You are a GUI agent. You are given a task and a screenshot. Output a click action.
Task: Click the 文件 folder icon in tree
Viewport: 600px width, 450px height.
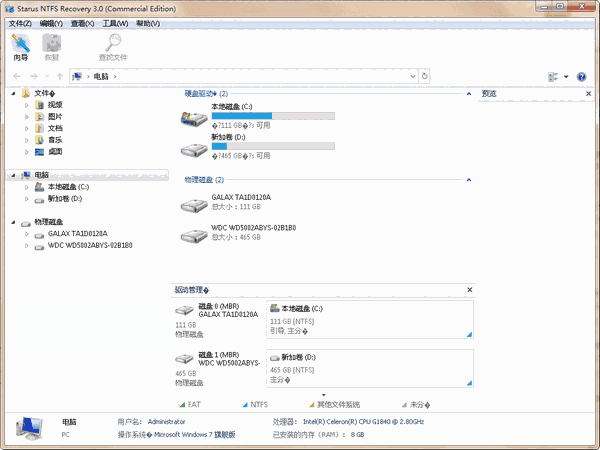click(x=26, y=93)
